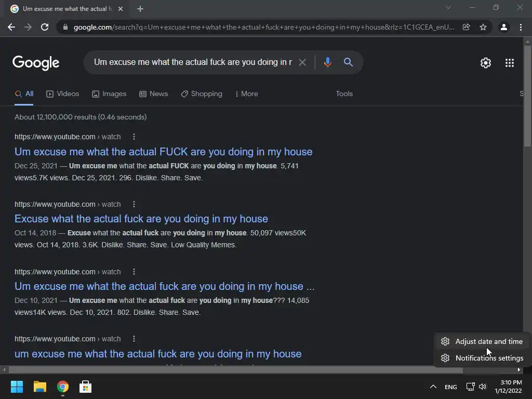Click the Google logo
This screenshot has height=399, width=532.
tap(36, 63)
